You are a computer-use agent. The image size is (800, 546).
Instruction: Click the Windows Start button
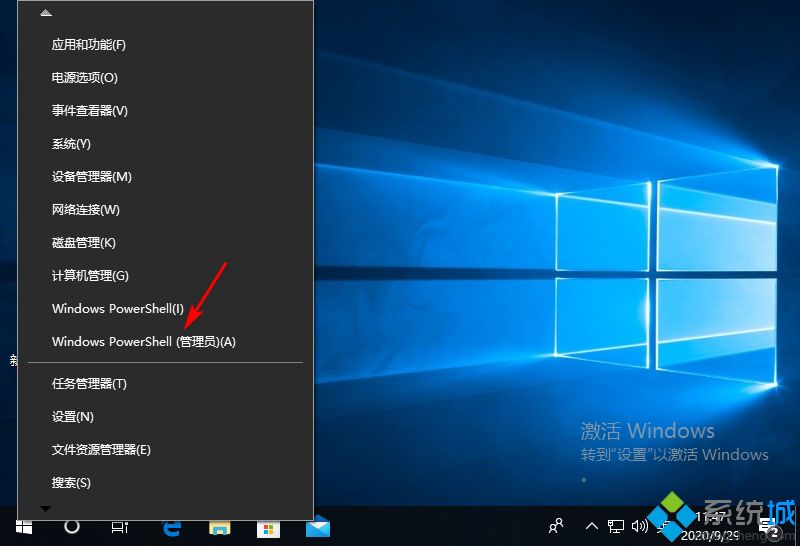pyautogui.click(x=24, y=527)
